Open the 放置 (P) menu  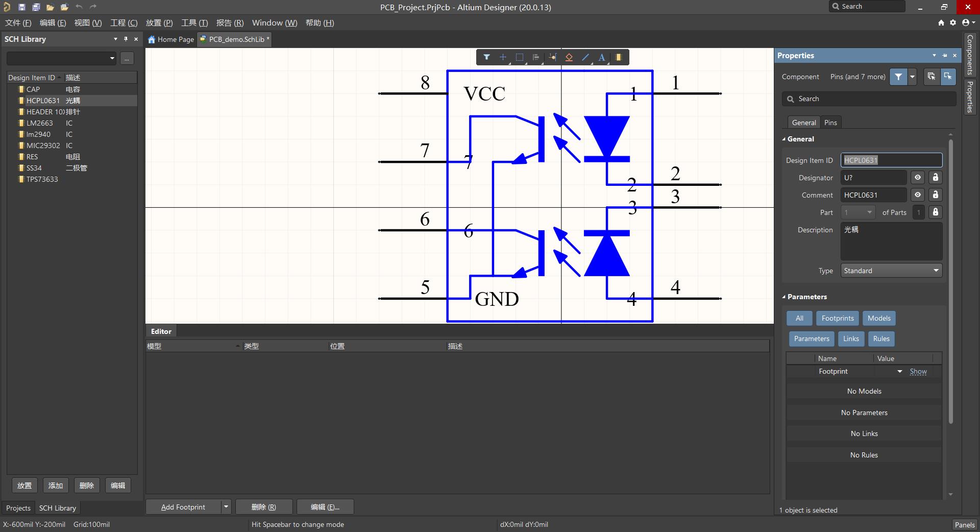click(159, 22)
